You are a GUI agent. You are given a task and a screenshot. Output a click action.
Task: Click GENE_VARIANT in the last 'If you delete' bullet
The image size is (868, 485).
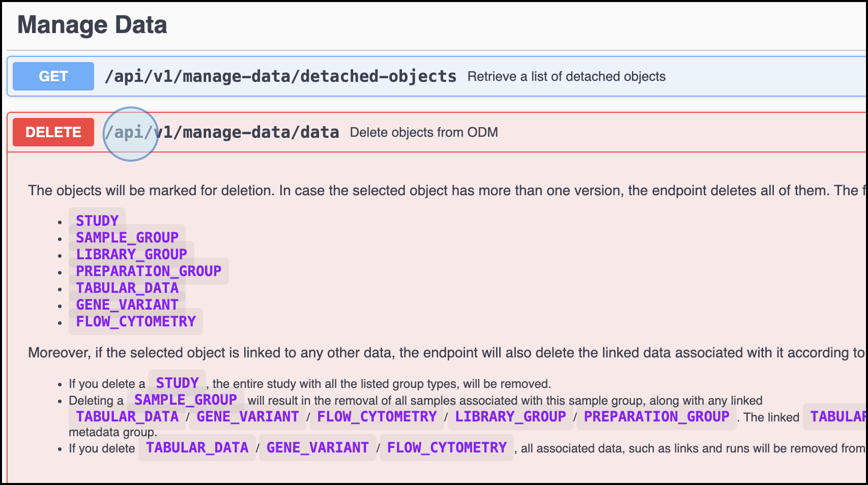tap(317, 447)
